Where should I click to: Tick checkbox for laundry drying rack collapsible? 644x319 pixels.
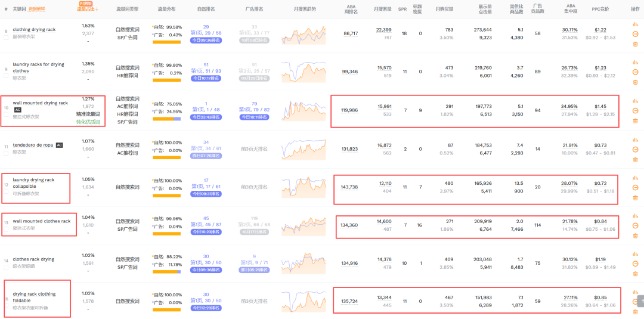[6, 191]
